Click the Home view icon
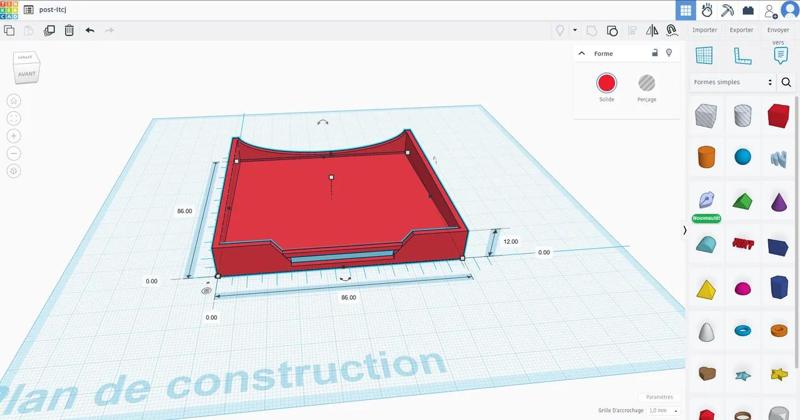This screenshot has height=420, width=800. [x=14, y=101]
